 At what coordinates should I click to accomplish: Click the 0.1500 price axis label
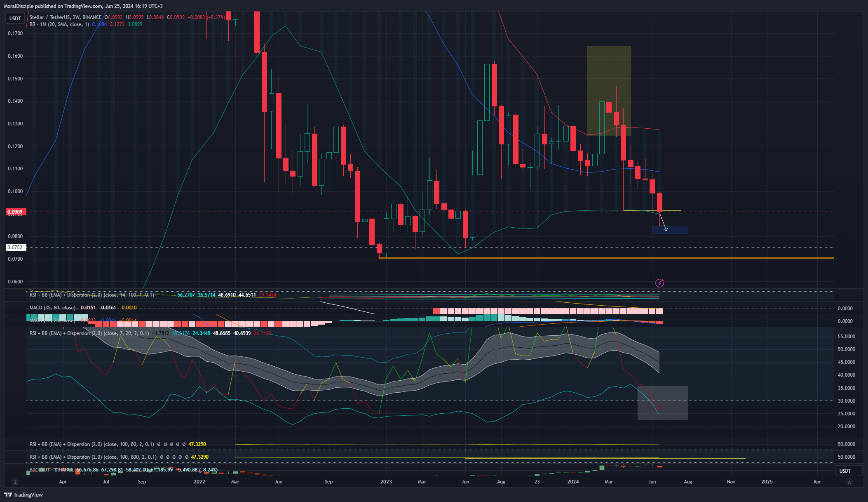pyautogui.click(x=15, y=79)
